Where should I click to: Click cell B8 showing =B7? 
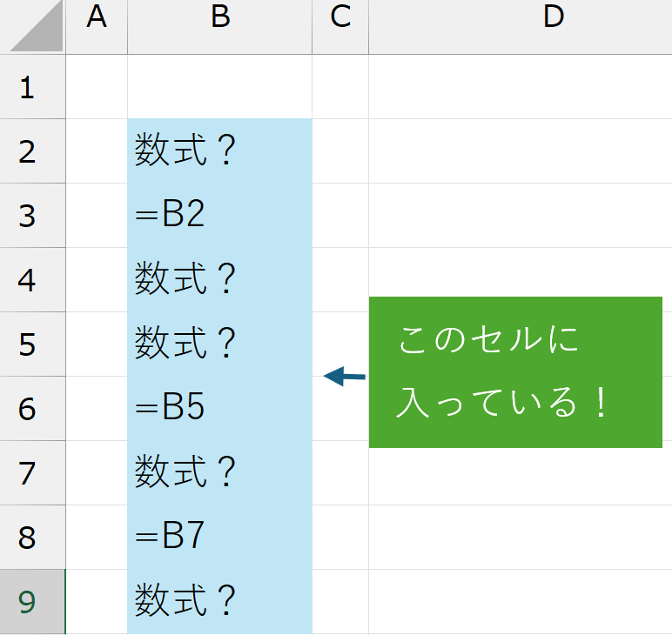(219, 537)
